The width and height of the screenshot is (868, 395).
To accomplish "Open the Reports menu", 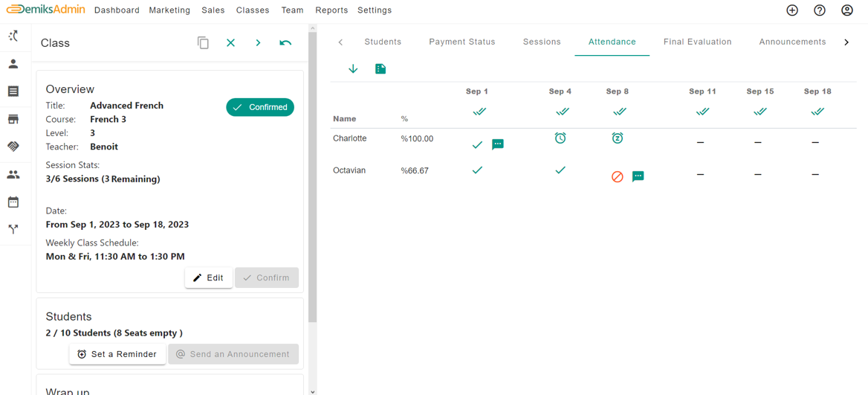I will pos(331,10).
